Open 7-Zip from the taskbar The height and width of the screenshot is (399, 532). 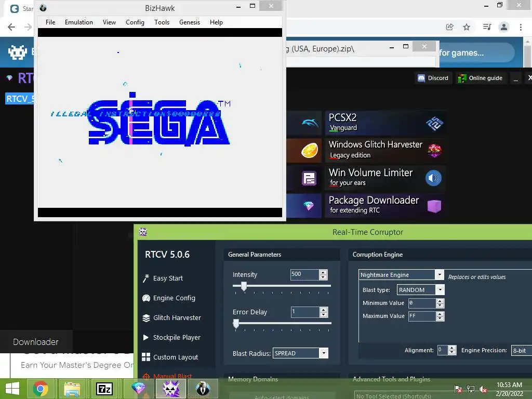(104, 389)
